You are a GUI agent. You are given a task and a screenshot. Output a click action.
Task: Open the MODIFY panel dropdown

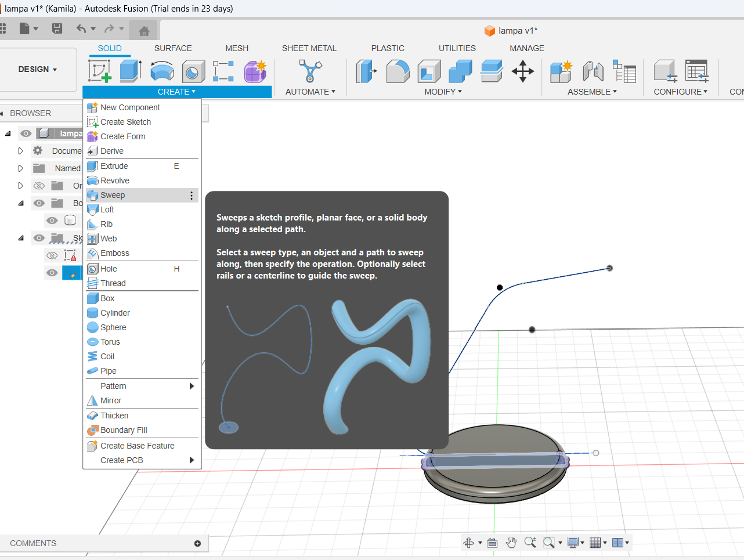coord(443,92)
